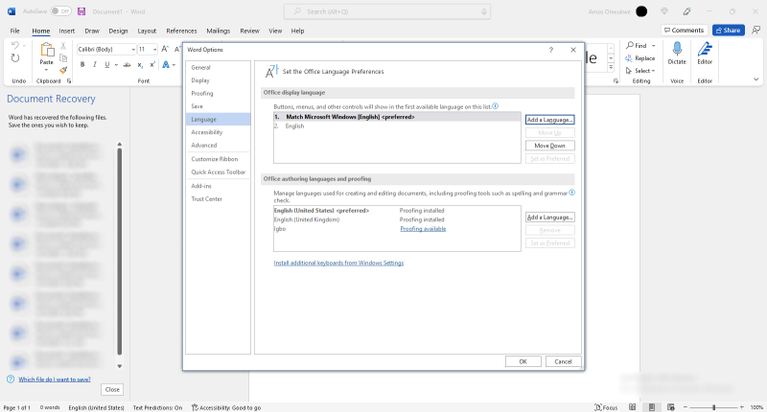Click the pen Coming Soon icon in title bar

(687, 11)
